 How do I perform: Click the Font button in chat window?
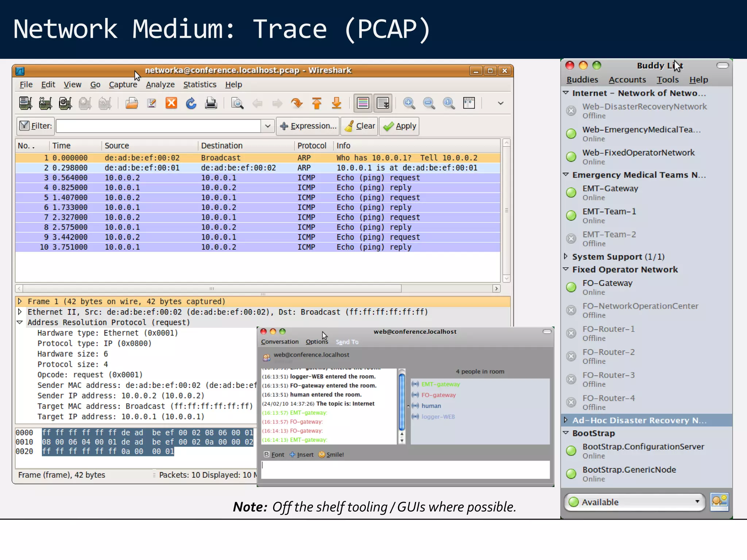tap(274, 455)
